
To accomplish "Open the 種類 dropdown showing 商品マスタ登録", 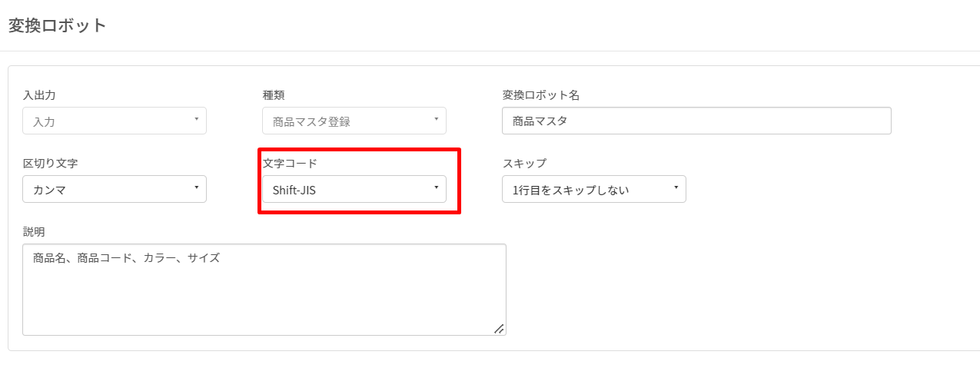I will click(x=354, y=121).
